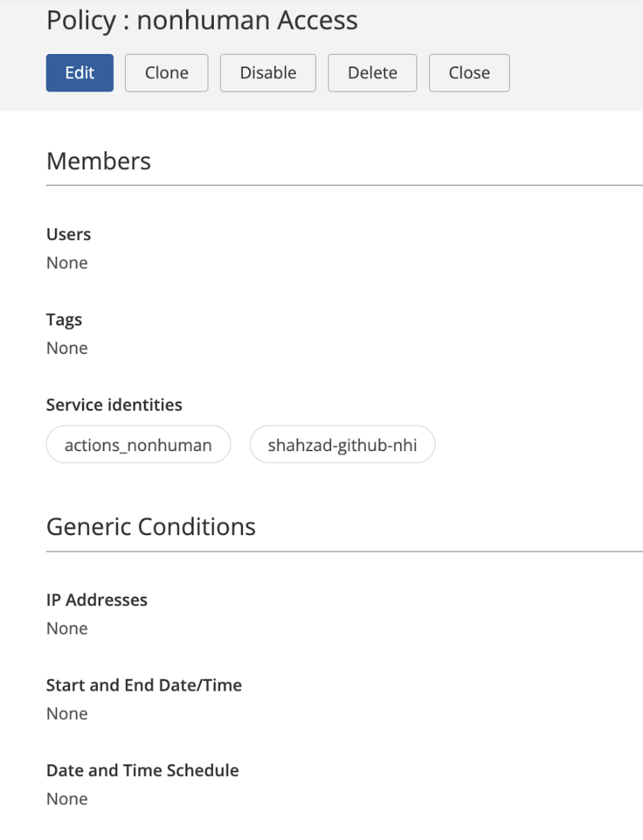Disable this policy

[x=268, y=73]
